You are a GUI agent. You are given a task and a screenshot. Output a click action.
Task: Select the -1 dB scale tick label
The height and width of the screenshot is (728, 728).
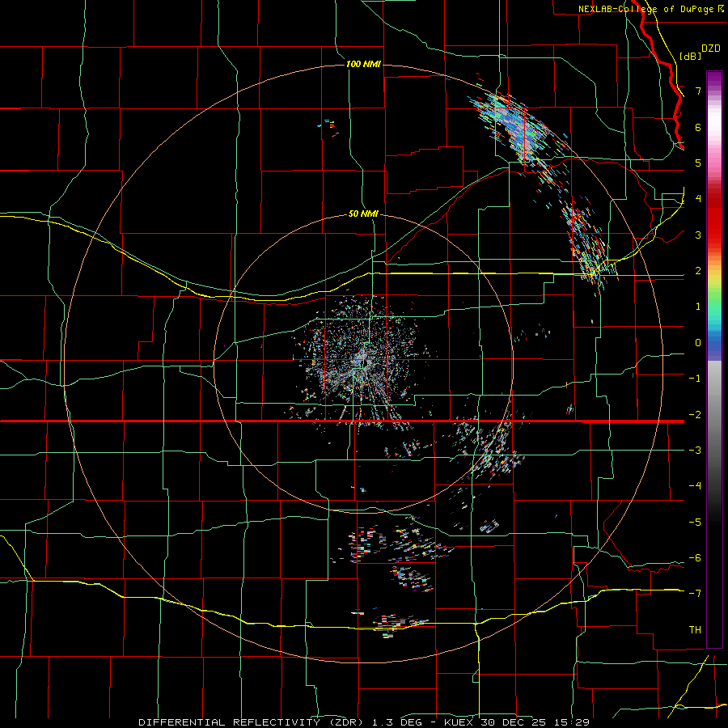point(695,379)
